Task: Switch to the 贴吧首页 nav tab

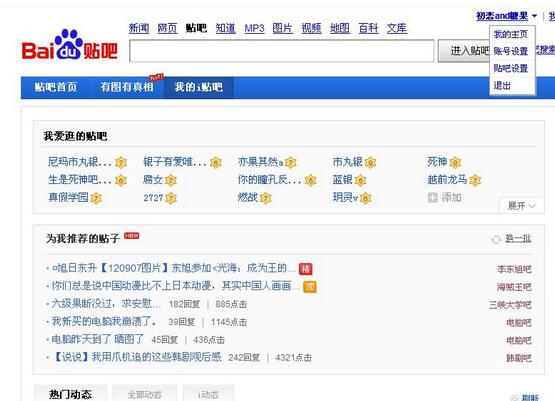Action: click(x=56, y=87)
